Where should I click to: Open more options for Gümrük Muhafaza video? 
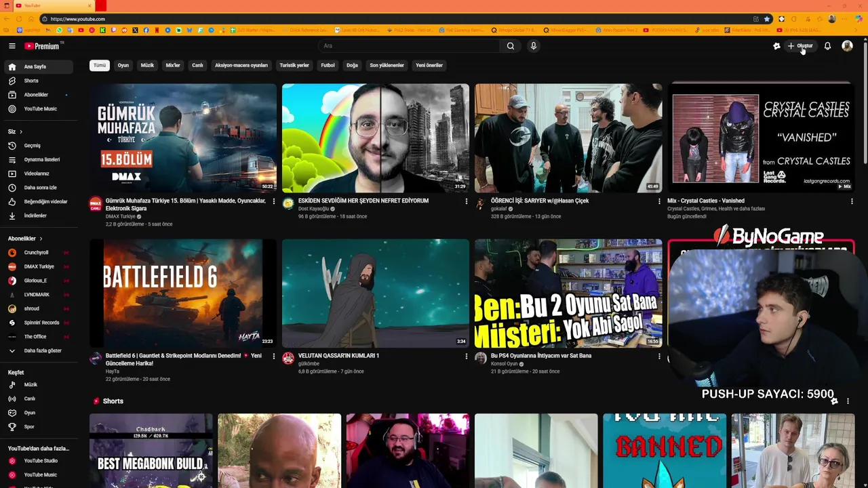click(274, 201)
